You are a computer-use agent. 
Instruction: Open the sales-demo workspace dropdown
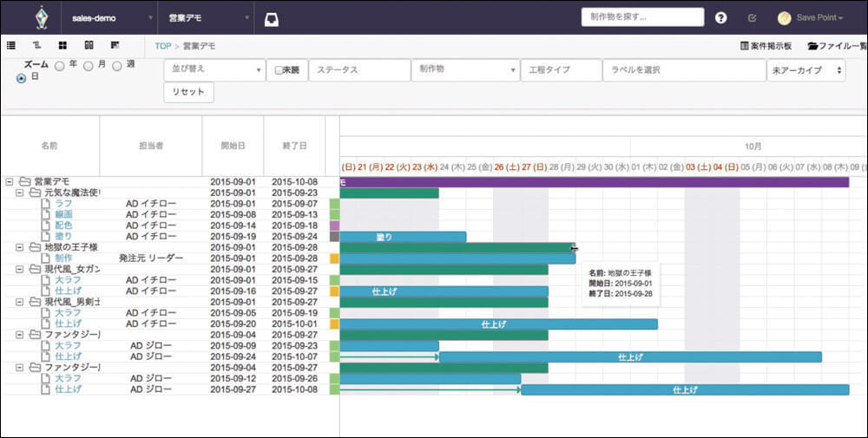[109, 17]
